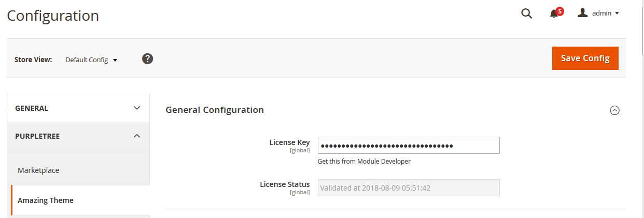Expand the GENERAL section chevron
This screenshot has width=644, height=218.
(137, 108)
